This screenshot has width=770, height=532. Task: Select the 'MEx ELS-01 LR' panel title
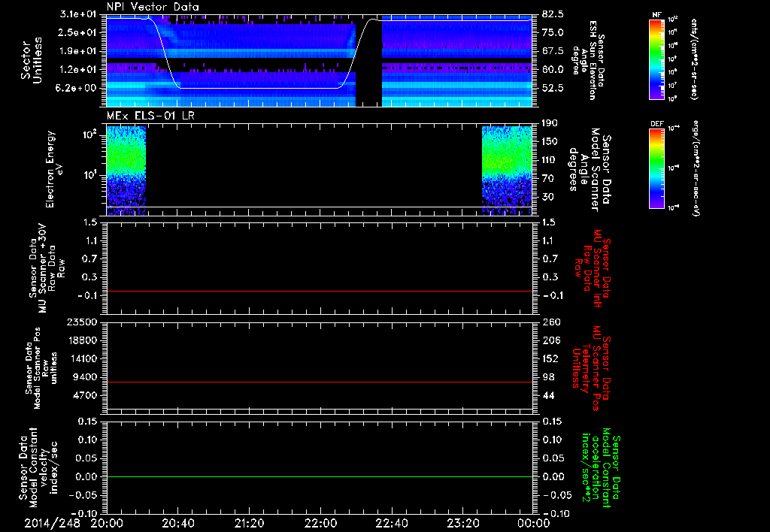[x=150, y=116]
